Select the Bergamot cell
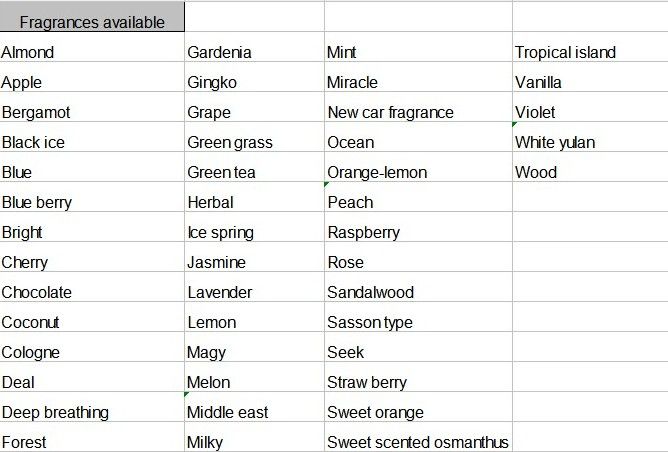Screen dimensions: 668x452 [36, 112]
